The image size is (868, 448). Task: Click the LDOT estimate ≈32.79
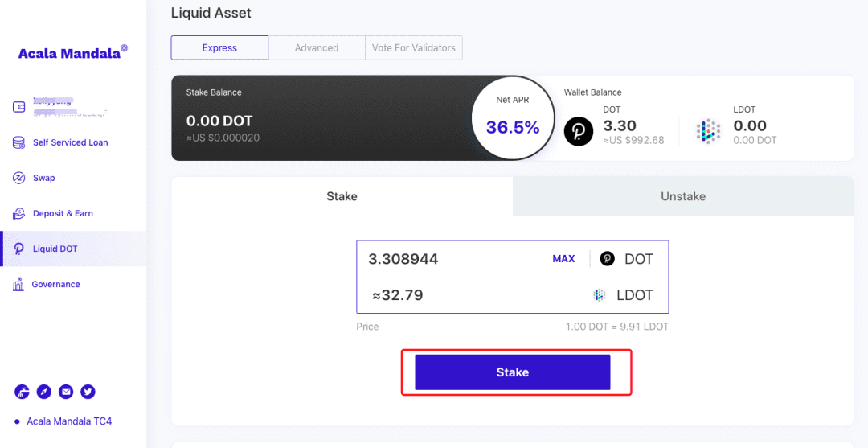coord(398,295)
